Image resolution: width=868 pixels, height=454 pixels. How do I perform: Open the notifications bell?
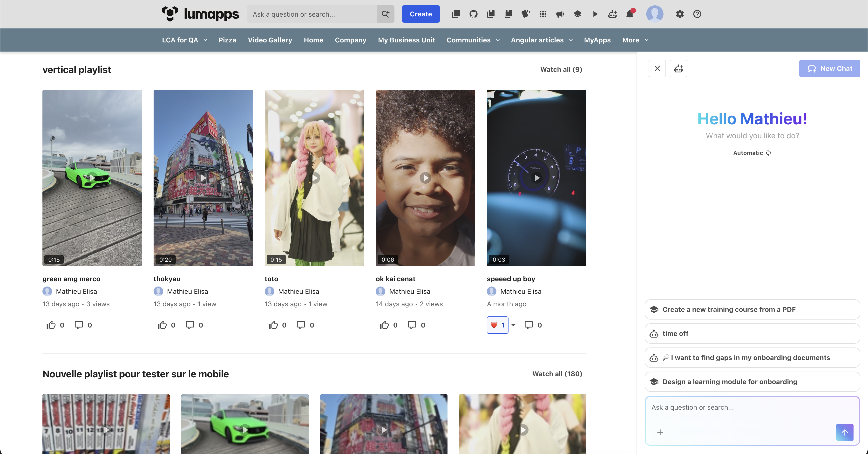tap(630, 14)
